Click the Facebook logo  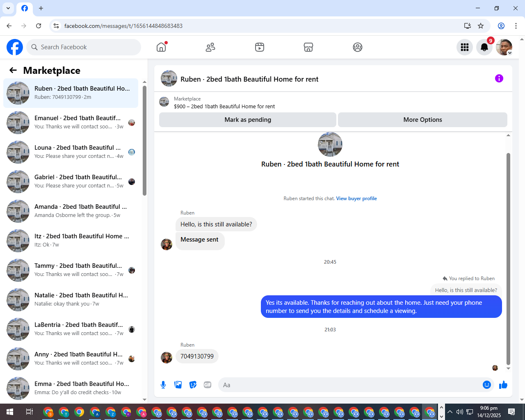15,47
